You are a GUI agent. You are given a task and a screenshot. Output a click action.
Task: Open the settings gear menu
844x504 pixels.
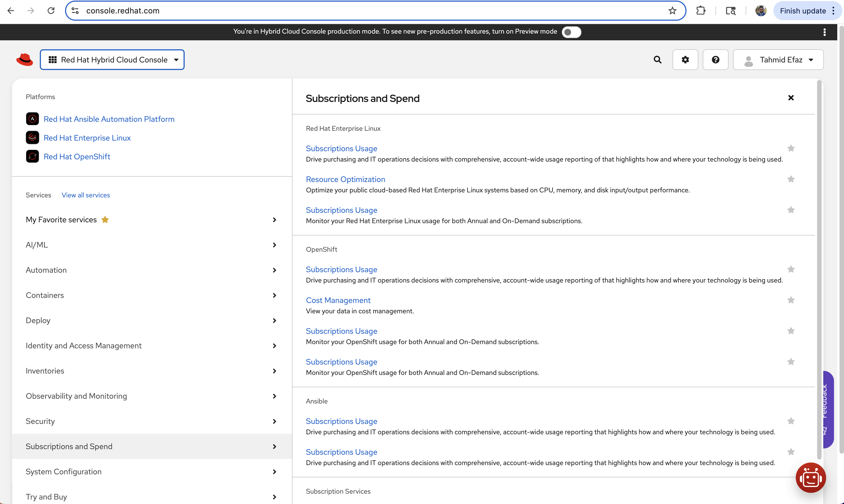point(685,60)
